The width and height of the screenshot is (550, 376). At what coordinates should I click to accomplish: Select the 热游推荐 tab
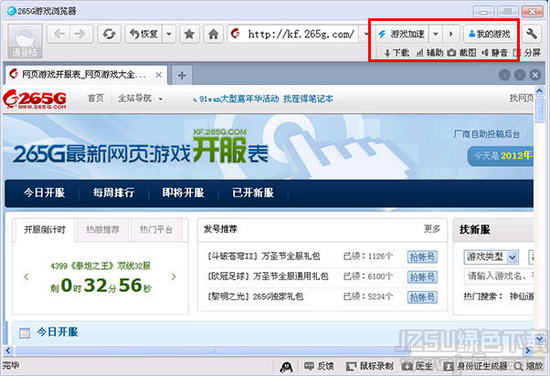click(x=102, y=230)
